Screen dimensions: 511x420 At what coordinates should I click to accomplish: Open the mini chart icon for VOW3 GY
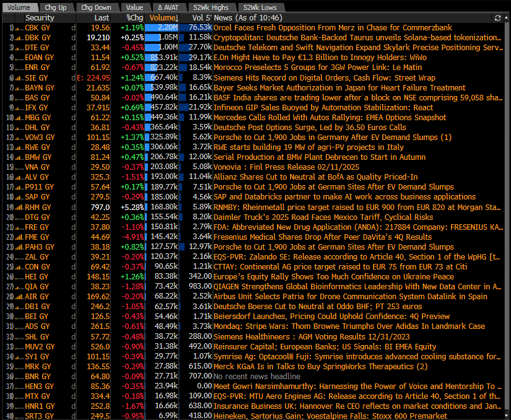tap(20, 138)
